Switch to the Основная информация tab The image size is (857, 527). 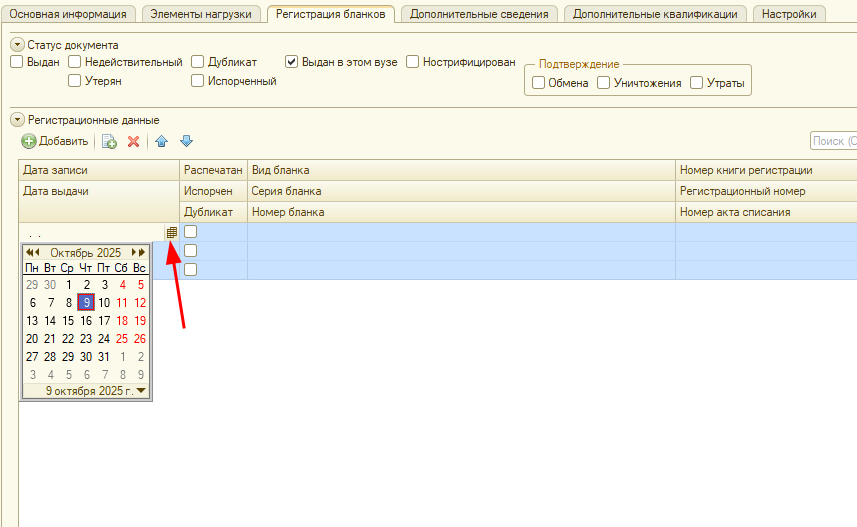pyautogui.click(x=68, y=14)
